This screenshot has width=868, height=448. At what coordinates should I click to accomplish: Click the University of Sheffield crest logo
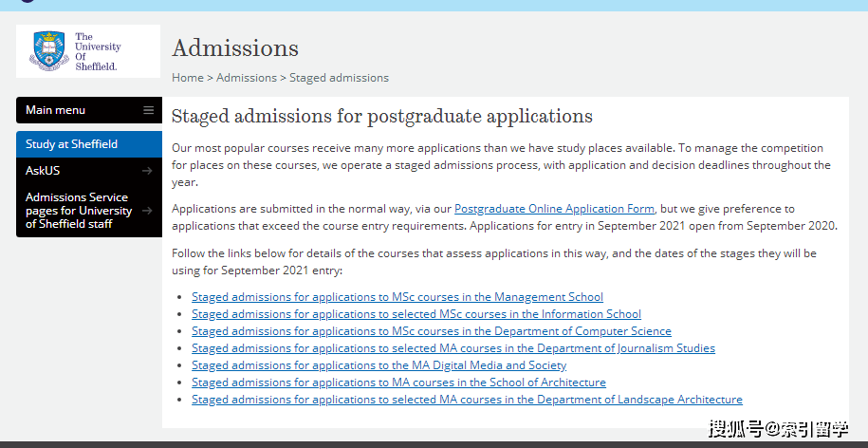[47, 51]
